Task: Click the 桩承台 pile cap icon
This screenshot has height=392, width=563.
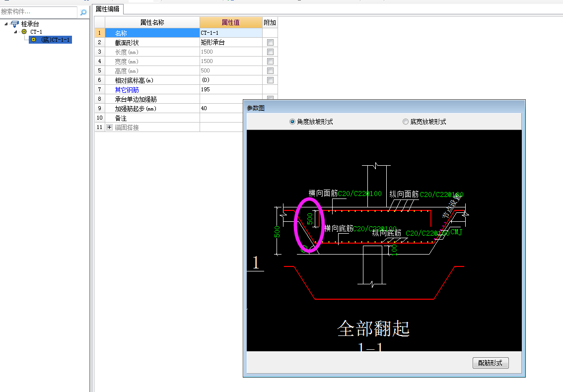Action: point(14,24)
